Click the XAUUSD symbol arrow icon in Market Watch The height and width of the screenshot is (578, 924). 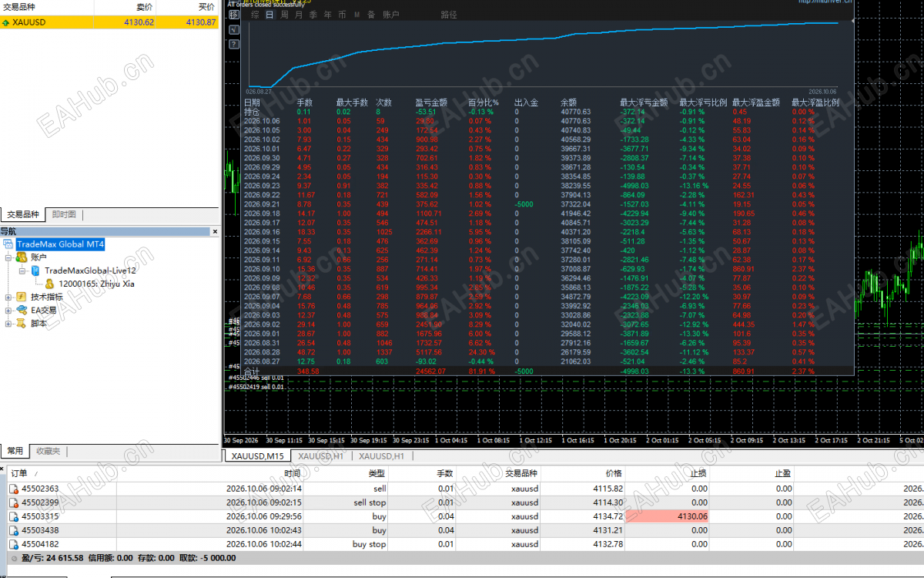[x=6, y=22]
